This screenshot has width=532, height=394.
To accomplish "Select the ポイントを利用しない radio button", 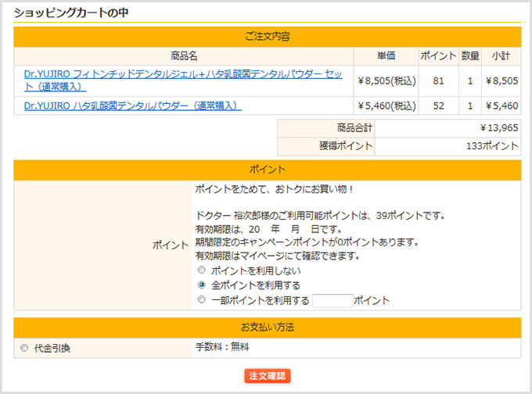I will [x=202, y=270].
